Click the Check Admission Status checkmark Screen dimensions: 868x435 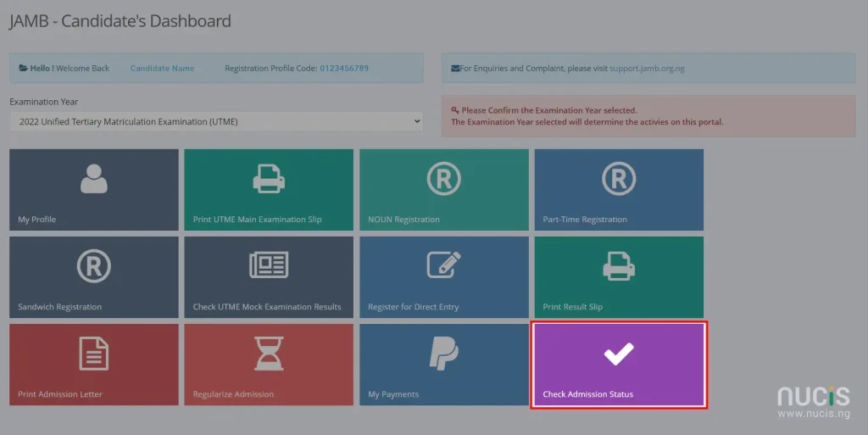(x=619, y=354)
